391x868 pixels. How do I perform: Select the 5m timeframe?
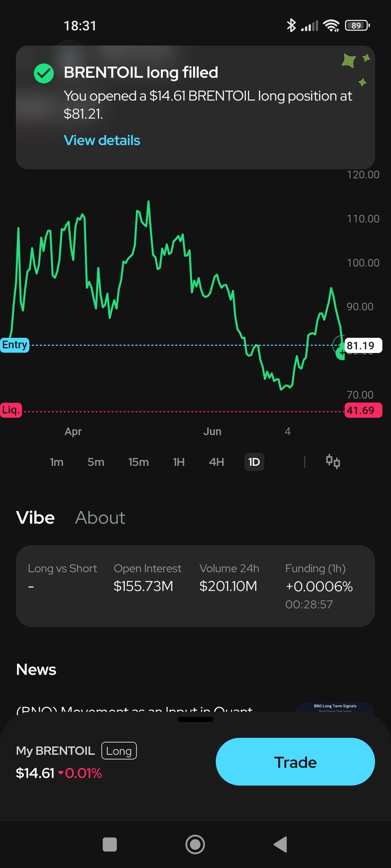pyautogui.click(x=96, y=462)
